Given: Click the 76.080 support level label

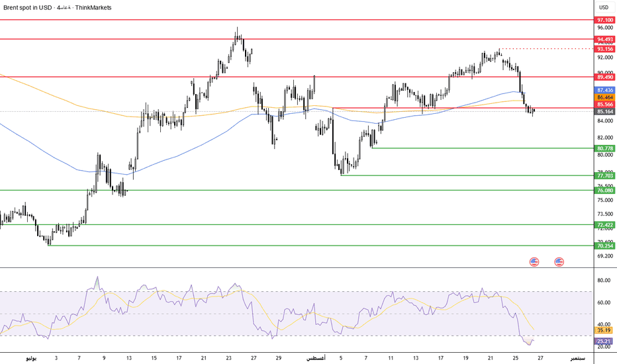Looking at the screenshot, I should 605,190.
